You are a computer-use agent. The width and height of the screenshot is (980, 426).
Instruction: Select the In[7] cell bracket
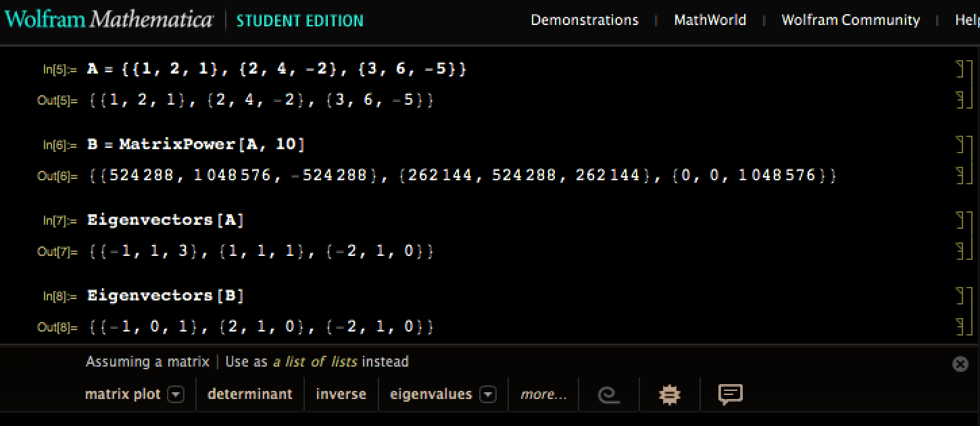click(x=959, y=220)
